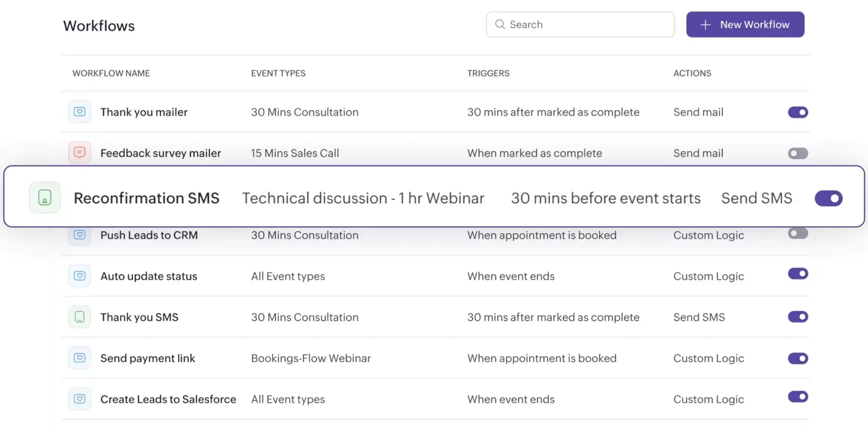Click the Triggers column header
The width and height of the screenshot is (868, 432).
(488, 73)
